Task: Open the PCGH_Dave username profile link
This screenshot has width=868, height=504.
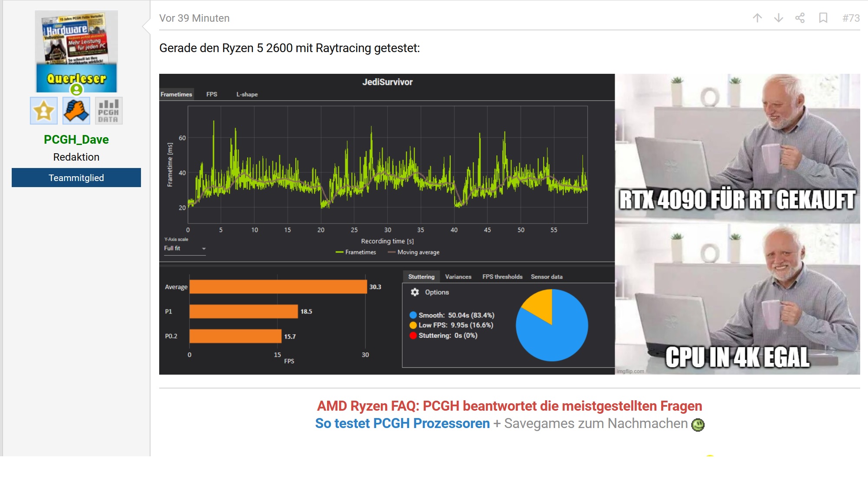Action: (x=76, y=139)
